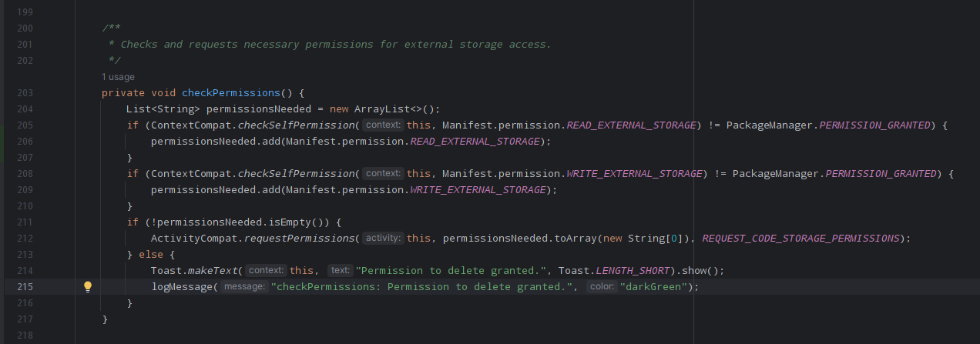Image resolution: width=980 pixels, height=344 pixels.
Task: Click the REQUEST_CODE_STORAGE_PERMISSIONS constant
Action: pos(800,239)
